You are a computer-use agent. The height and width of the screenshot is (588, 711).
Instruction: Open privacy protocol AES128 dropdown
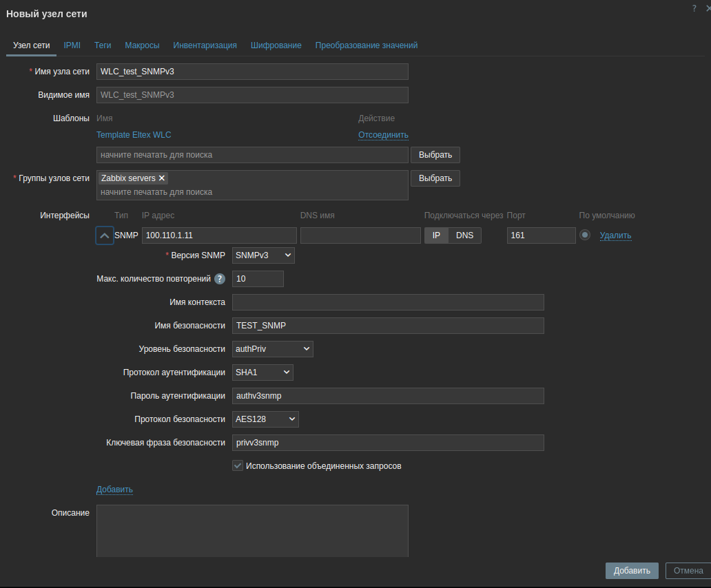point(265,419)
